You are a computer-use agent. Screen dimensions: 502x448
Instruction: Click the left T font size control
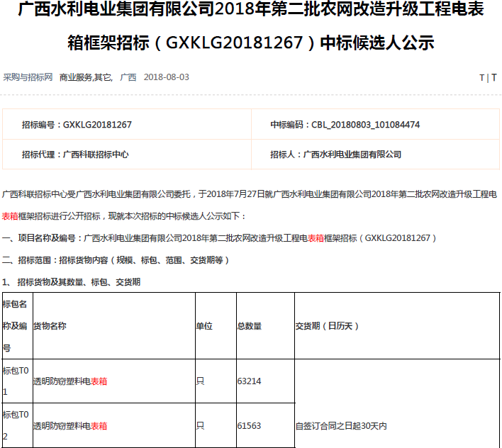pyautogui.click(x=481, y=77)
